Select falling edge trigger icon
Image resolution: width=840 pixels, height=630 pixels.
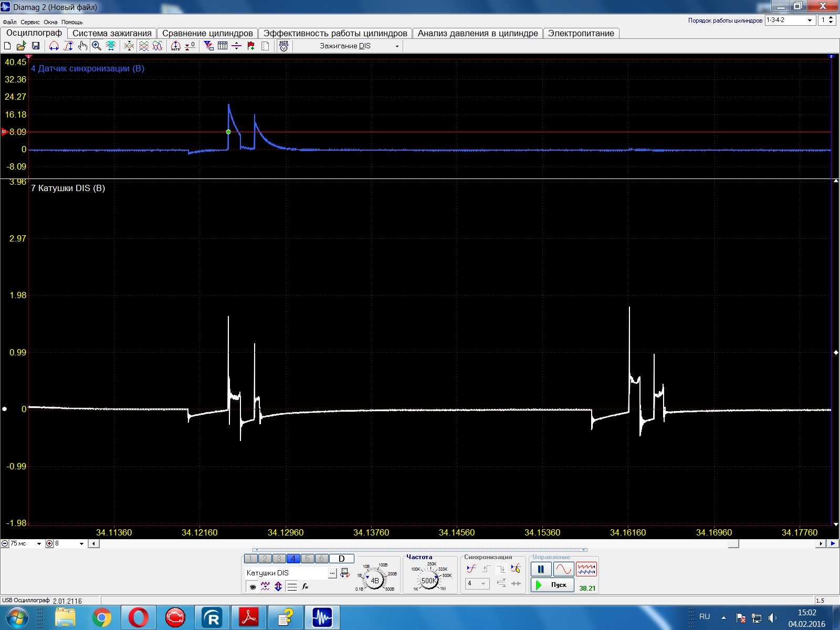[501, 569]
